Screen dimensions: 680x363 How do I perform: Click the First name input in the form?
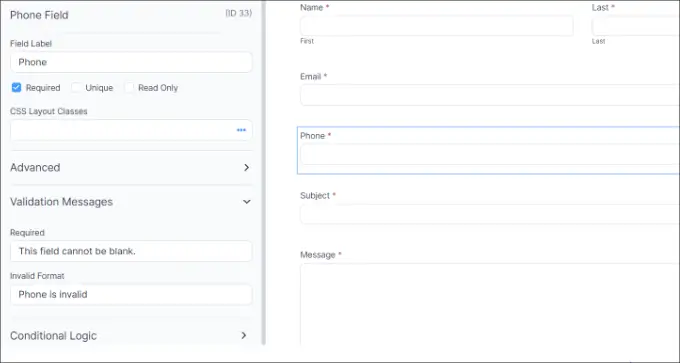437,26
